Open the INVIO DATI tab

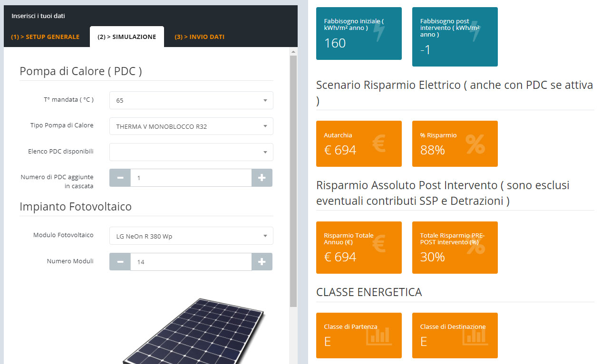(x=199, y=36)
